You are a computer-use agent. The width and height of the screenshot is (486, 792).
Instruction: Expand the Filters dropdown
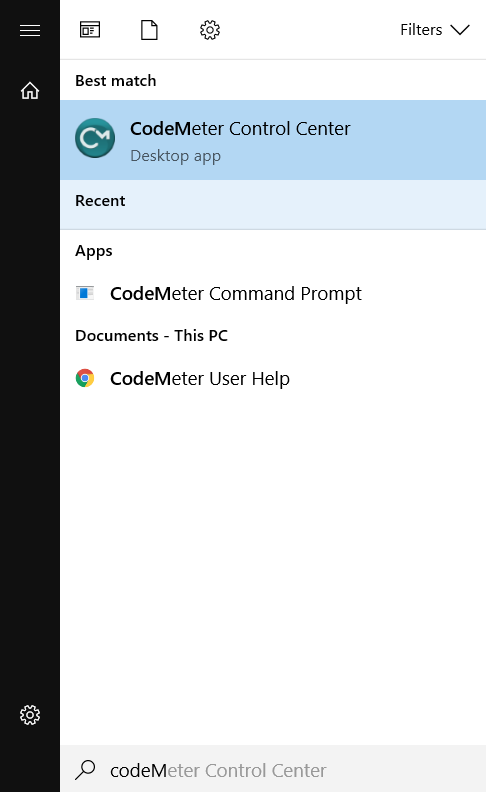(435, 30)
